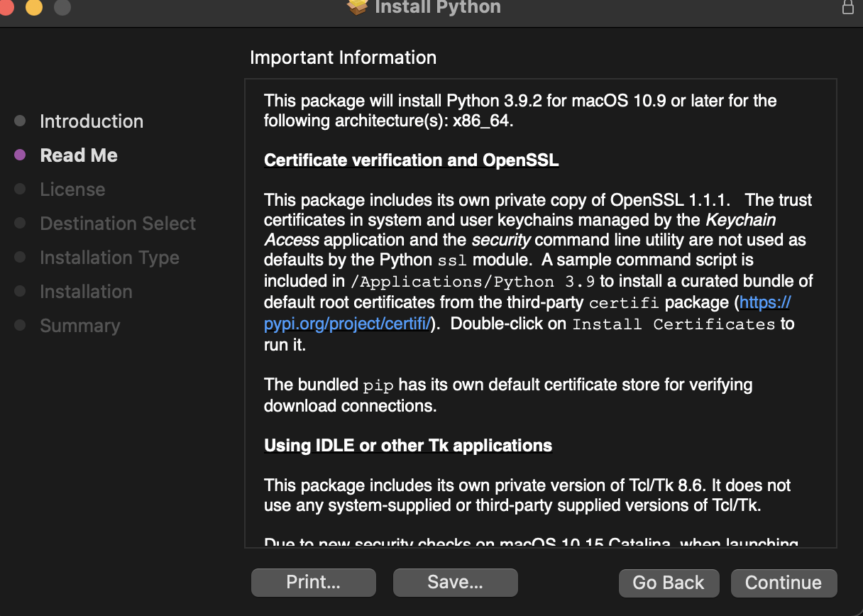Close the Install Python window
The height and width of the screenshot is (616, 863).
pos(6,8)
